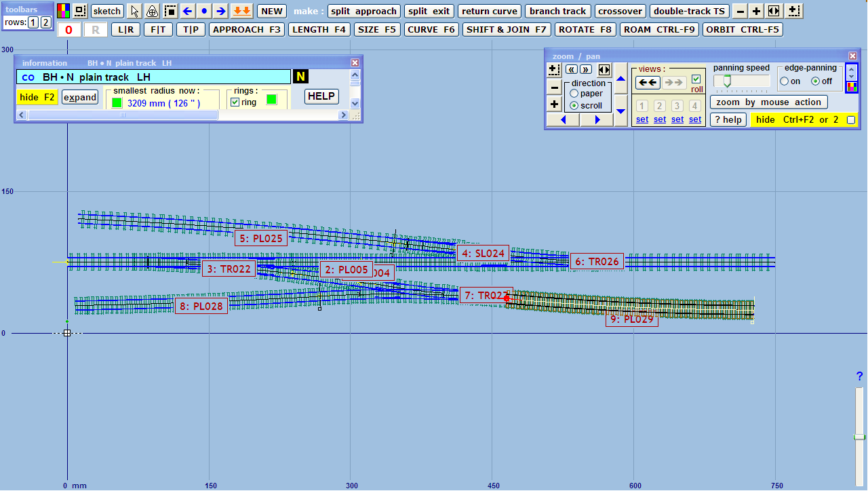This screenshot has width=868, height=491.
Task: Click the previous views double-left-arrow button
Action: click(x=647, y=82)
